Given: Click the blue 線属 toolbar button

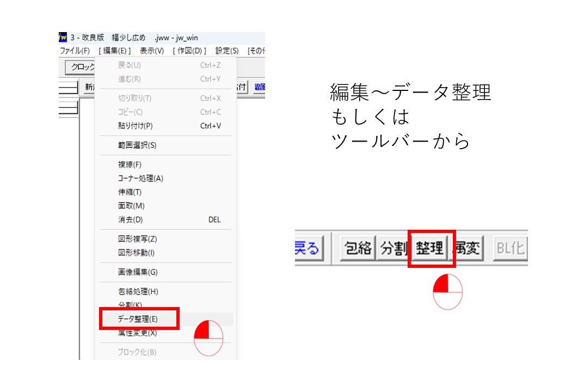Looking at the screenshot, I should [x=259, y=87].
